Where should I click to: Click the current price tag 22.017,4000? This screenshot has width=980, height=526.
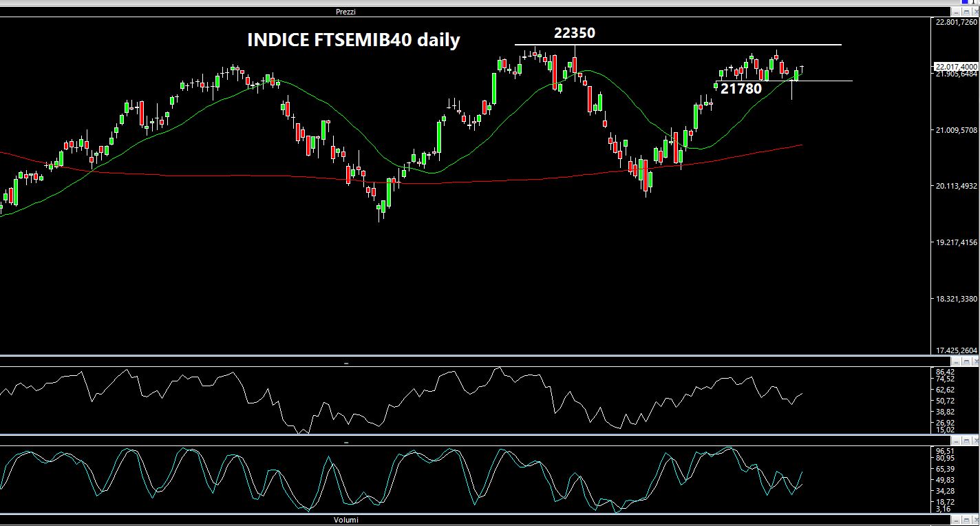point(956,66)
